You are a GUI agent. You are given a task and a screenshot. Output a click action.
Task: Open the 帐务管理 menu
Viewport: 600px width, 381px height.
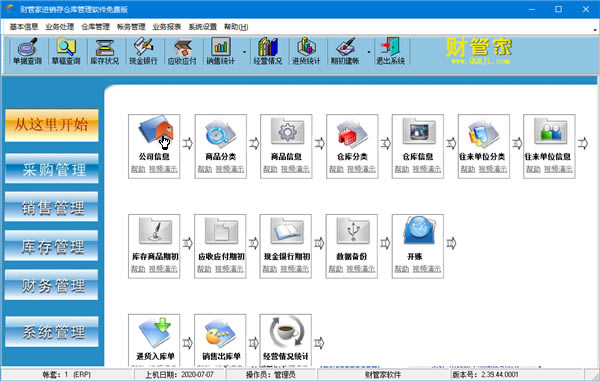point(131,27)
